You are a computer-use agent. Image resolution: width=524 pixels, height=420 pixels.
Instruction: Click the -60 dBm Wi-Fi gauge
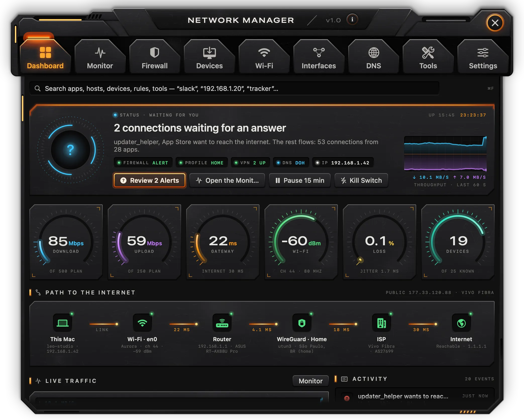(301, 242)
